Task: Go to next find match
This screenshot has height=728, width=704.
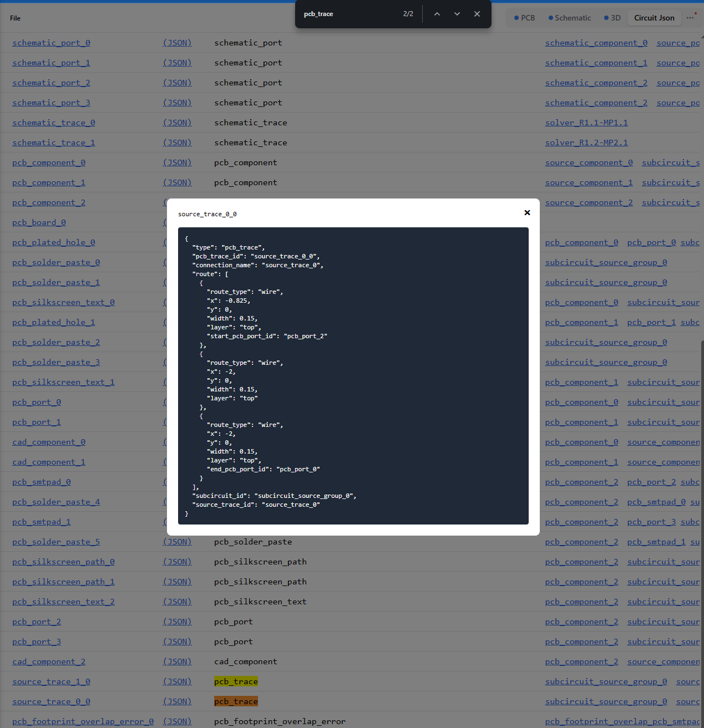Action: pyautogui.click(x=457, y=14)
